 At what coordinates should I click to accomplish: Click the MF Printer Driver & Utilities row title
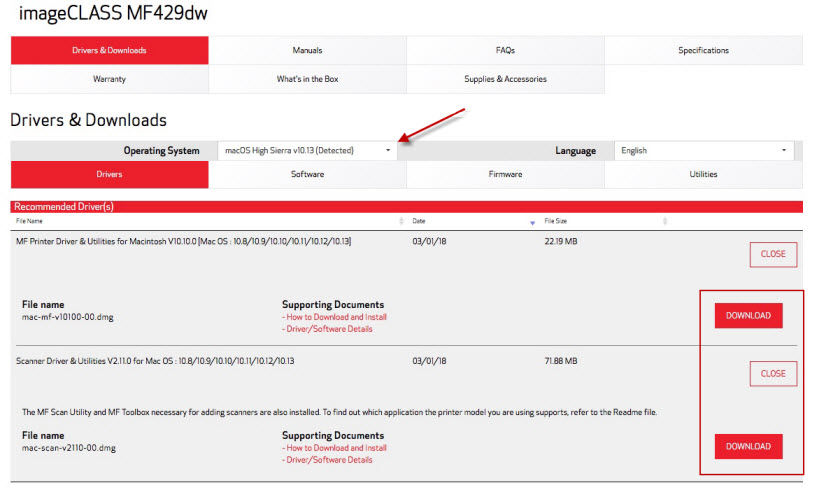pos(184,242)
